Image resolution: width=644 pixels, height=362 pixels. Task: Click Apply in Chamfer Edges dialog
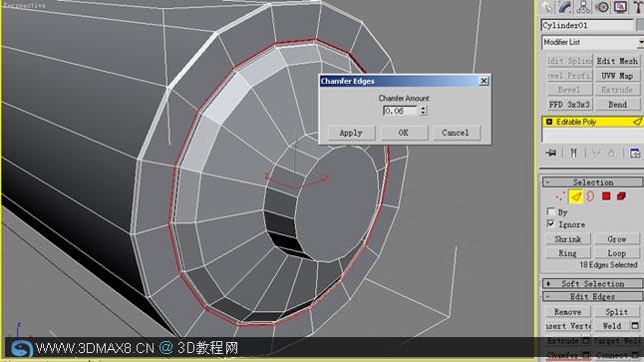pyautogui.click(x=351, y=133)
